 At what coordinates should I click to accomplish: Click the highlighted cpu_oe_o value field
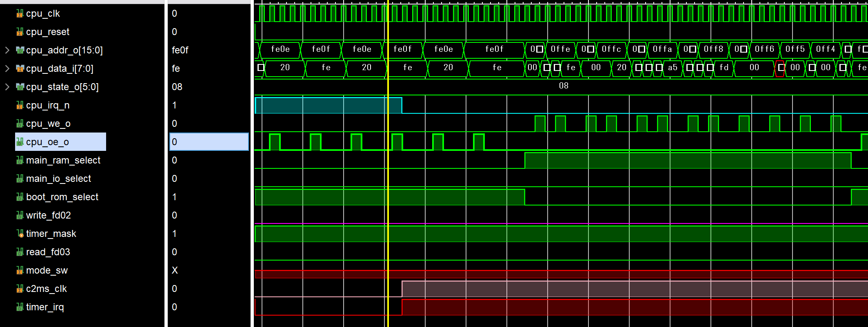(x=209, y=142)
